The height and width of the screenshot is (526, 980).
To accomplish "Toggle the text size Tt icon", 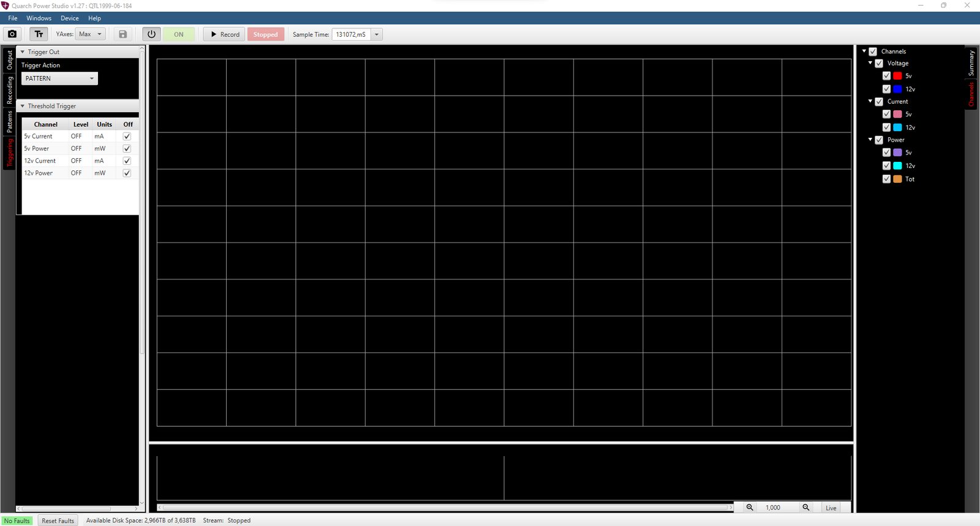I will click(x=39, y=34).
